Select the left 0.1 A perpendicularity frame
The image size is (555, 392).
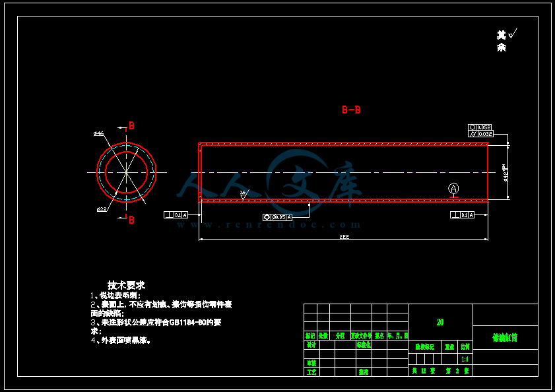point(176,214)
